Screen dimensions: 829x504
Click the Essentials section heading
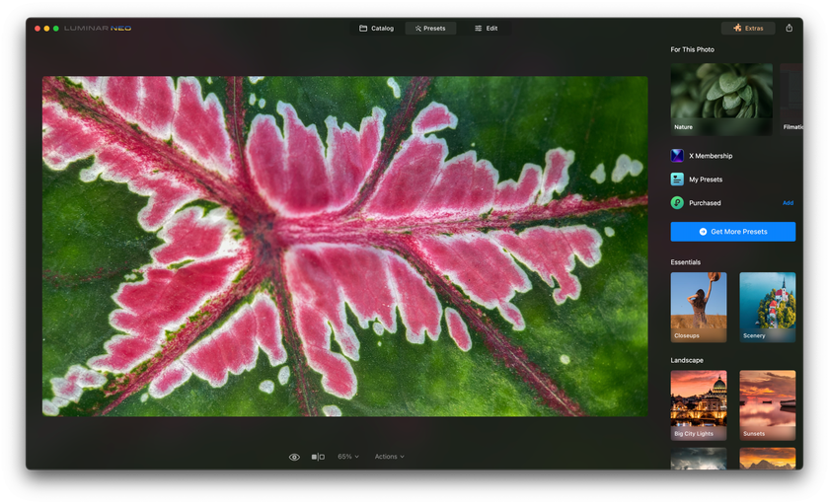click(x=685, y=262)
